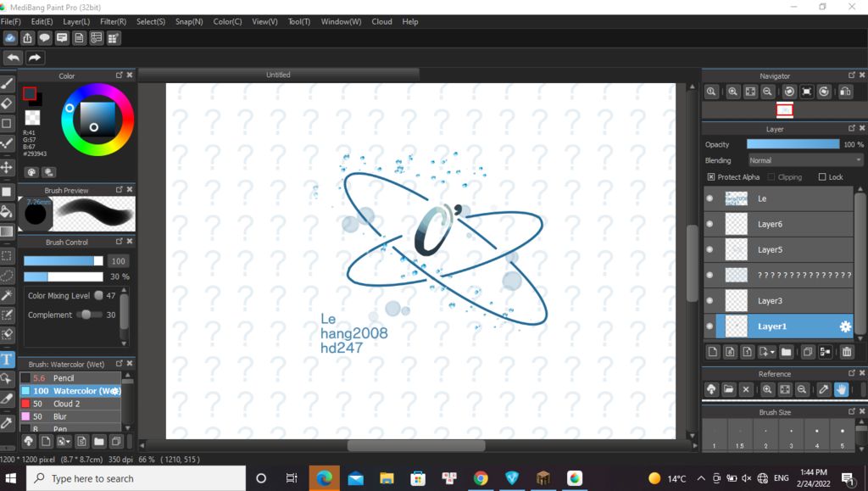Image resolution: width=868 pixels, height=491 pixels.
Task: Toggle visibility of the ????? layer
Action: [709, 275]
